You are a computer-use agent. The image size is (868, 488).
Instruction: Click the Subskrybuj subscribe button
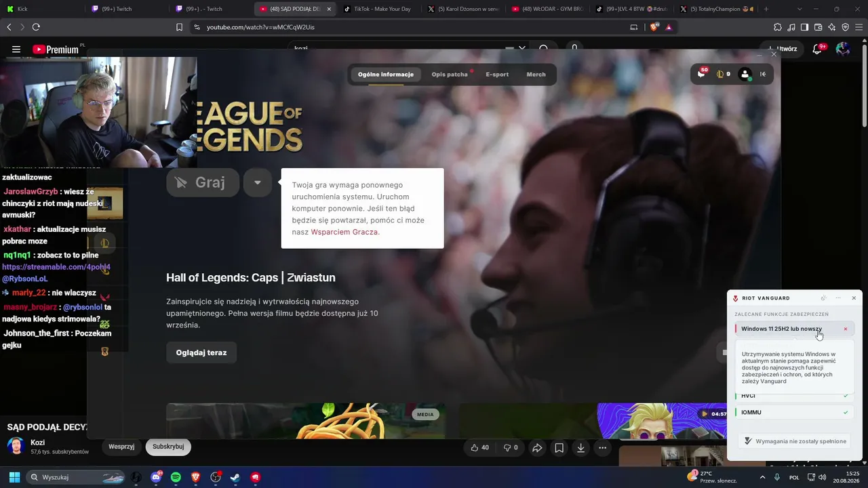pos(168,447)
